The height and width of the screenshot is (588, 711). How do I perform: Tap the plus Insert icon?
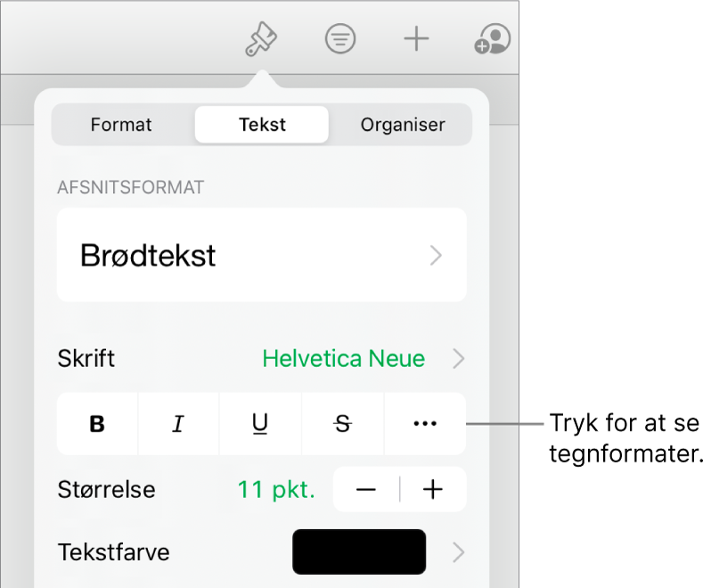pos(416,39)
